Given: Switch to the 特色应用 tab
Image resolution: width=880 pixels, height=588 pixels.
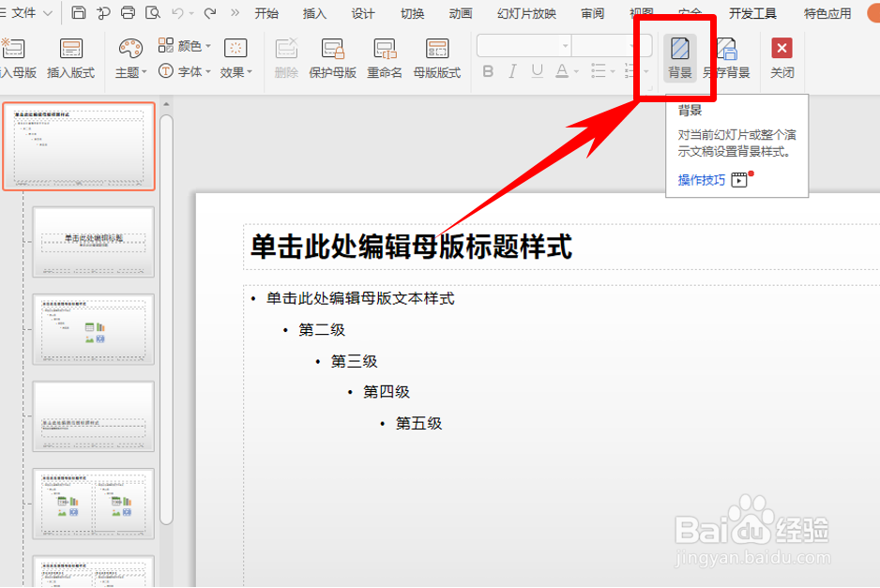Looking at the screenshot, I should (827, 13).
